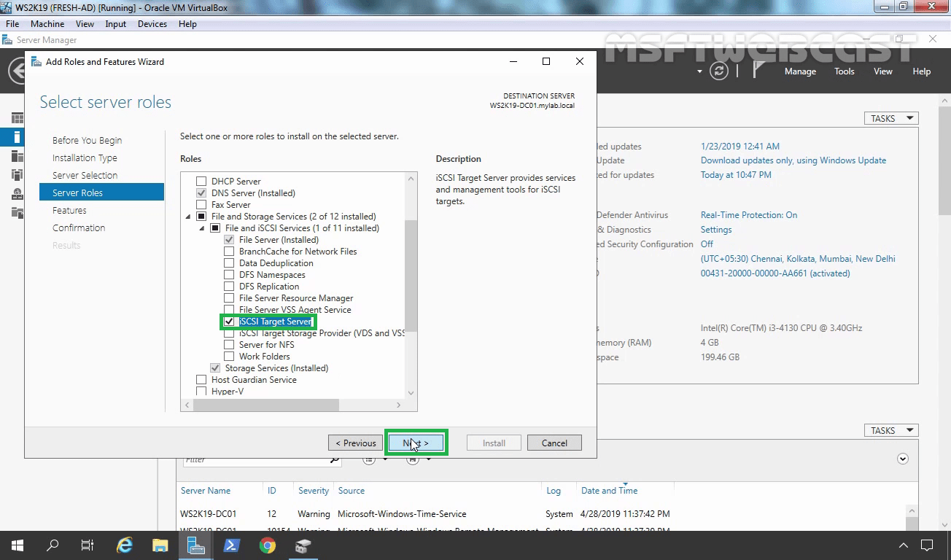Switch to the Confirmation wizard step

click(78, 227)
